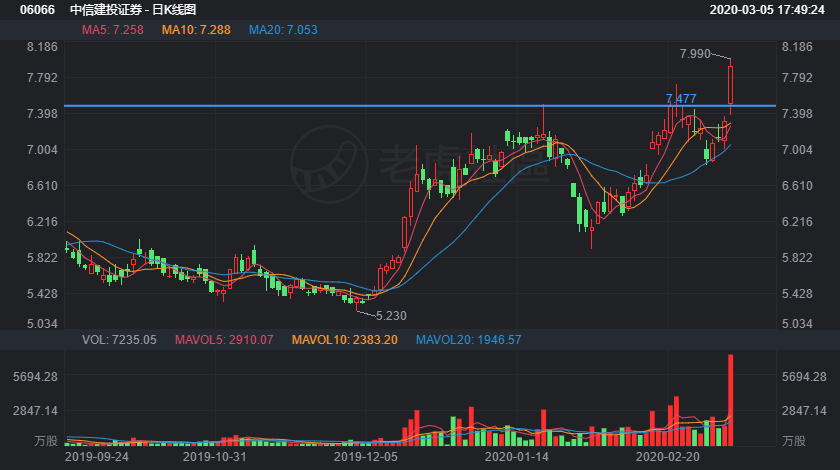This screenshot has width=840, height=470.
Task: Click the timestamp 2020-03-05 17:49:24
Action: (767, 10)
